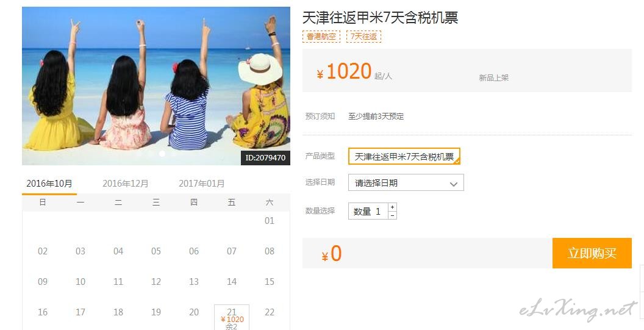Decrease quantity with the minus stepper
644x330 pixels.
click(392, 215)
